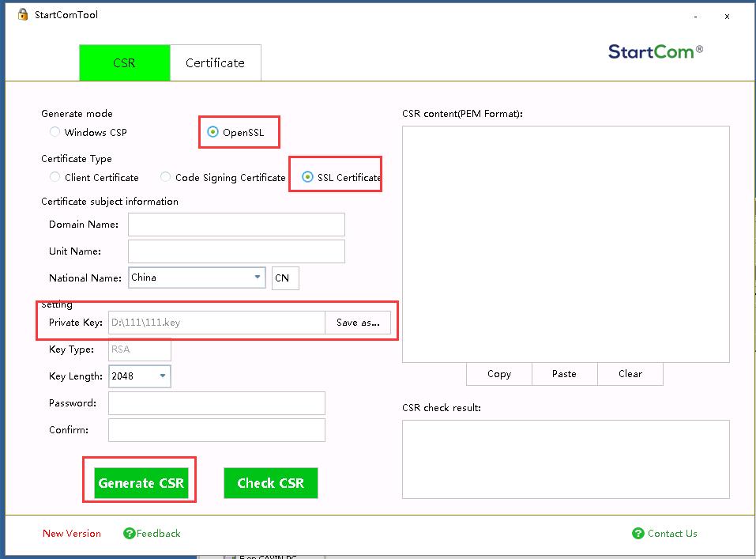Viewport: 756px width, 559px height.
Task: Open the CSR tab
Action: click(x=124, y=63)
